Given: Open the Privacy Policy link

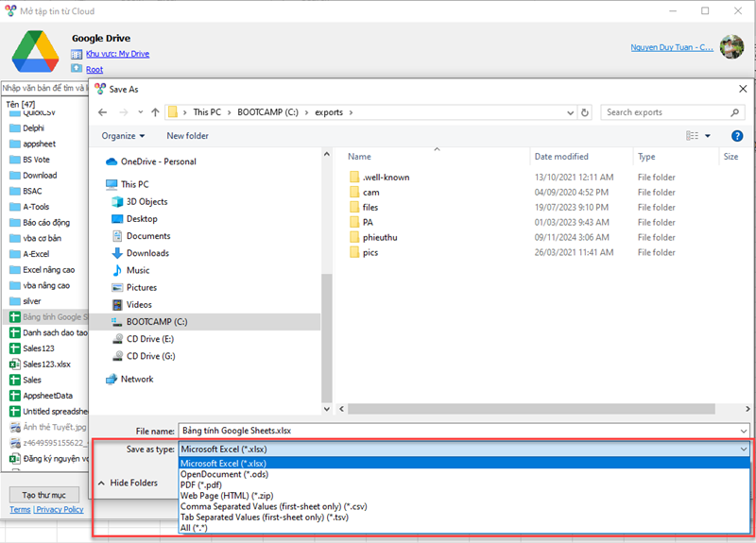Looking at the screenshot, I should (60, 510).
